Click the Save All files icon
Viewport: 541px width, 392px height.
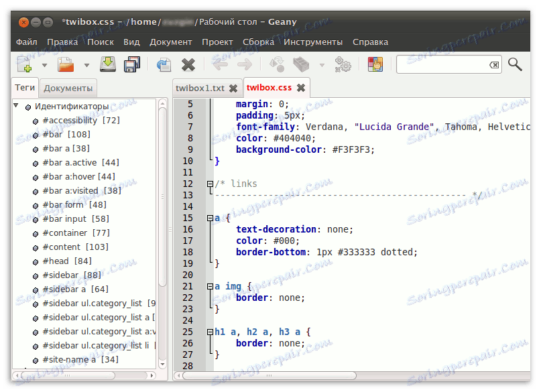tap(132, 64)
